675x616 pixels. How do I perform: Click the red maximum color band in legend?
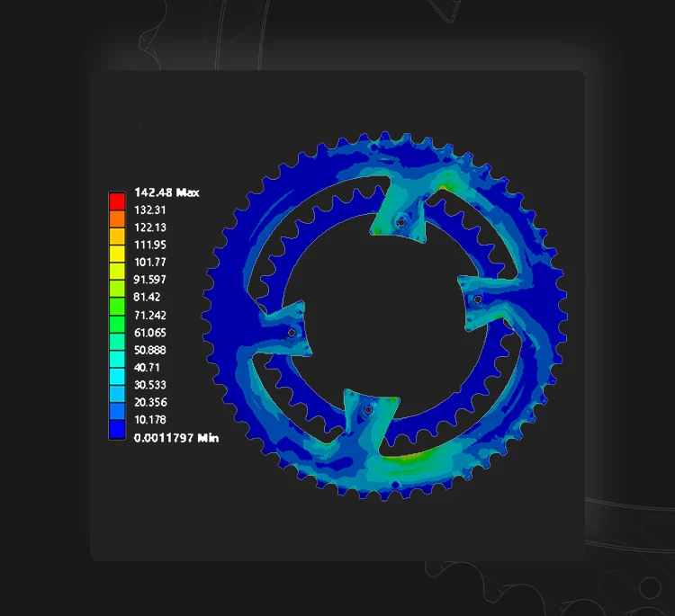117,201
